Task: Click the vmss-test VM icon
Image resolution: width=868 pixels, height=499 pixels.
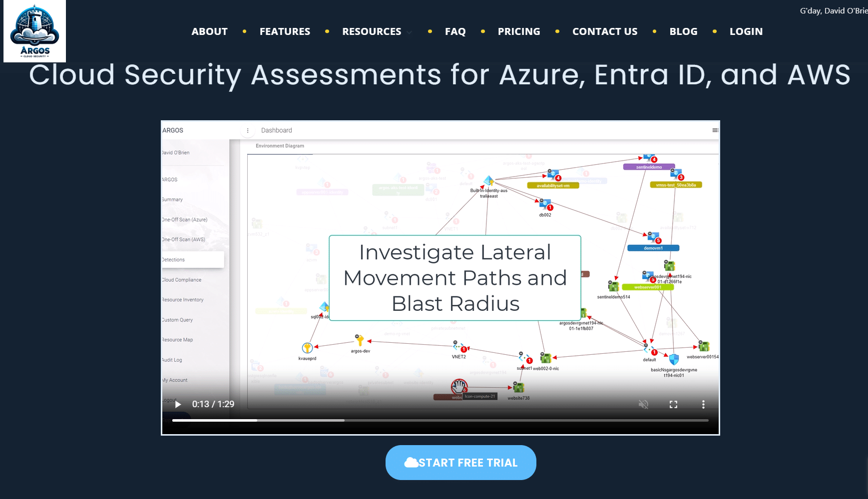Action: pos(676,174)
